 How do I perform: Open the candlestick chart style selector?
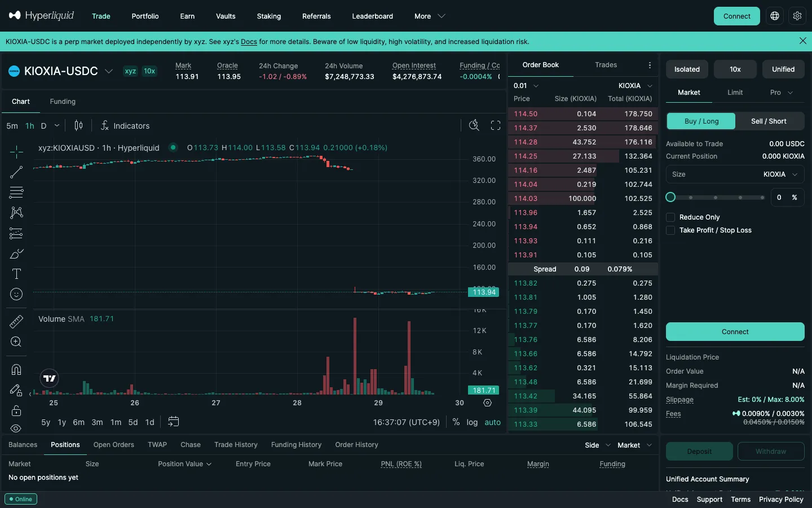tap(79, 125)
